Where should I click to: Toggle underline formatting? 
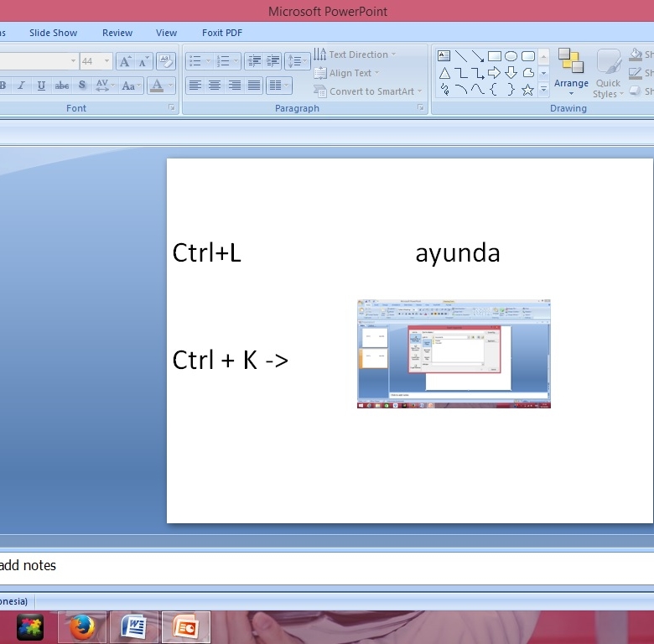[x=41, y=86]
